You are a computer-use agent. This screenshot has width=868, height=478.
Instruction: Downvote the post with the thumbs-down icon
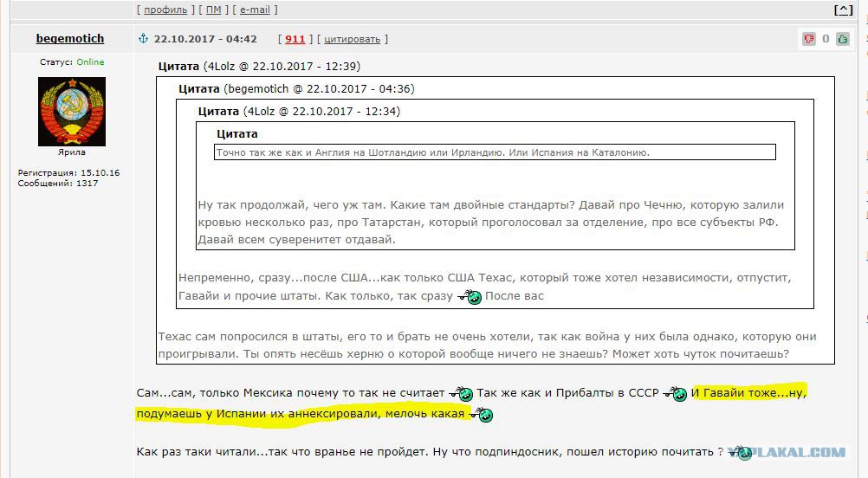pos(809,39)
